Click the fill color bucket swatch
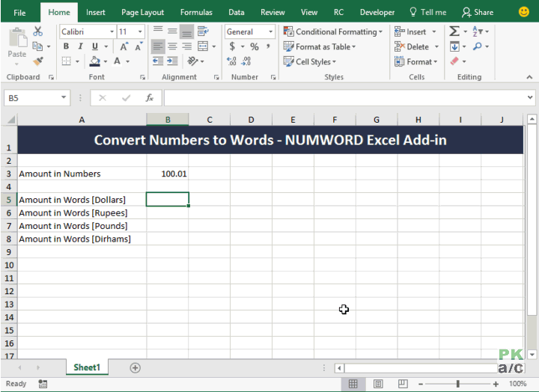Image resolution: width=539 pixels, height=392 pixels. 95,61
